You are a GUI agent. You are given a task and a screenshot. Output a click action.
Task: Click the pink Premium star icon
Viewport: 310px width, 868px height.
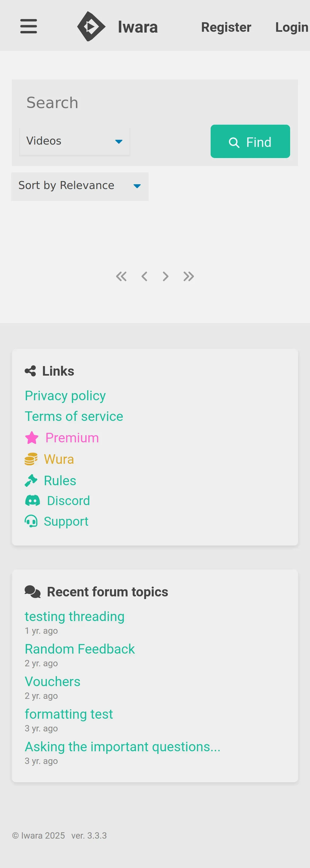pyautogui.click(x=32, y=438)
